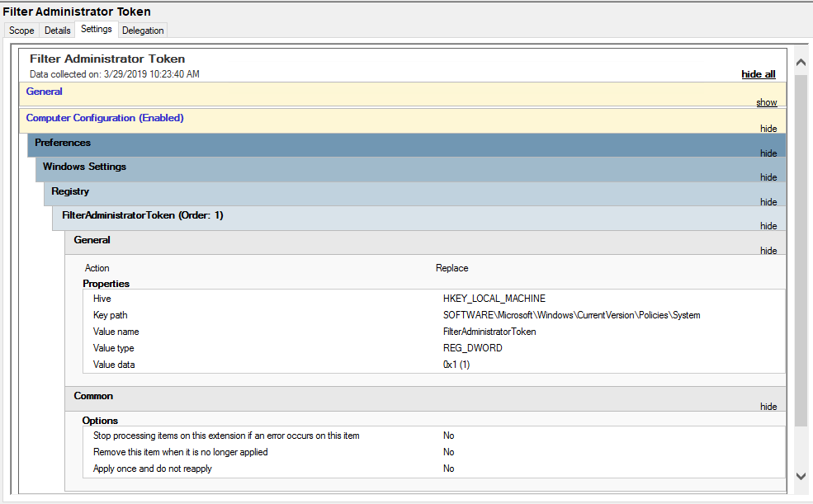Click the vertical scrollbar thumb

point(801,250)
